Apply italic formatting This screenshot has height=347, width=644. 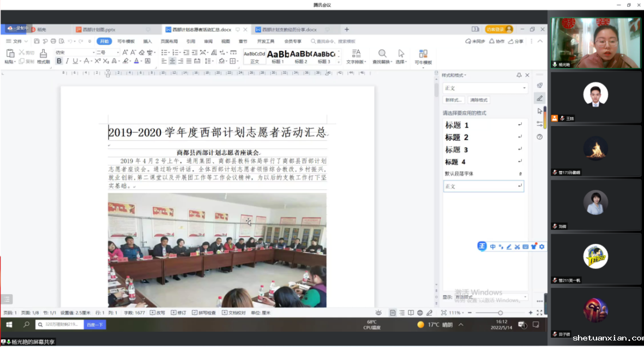67,61
